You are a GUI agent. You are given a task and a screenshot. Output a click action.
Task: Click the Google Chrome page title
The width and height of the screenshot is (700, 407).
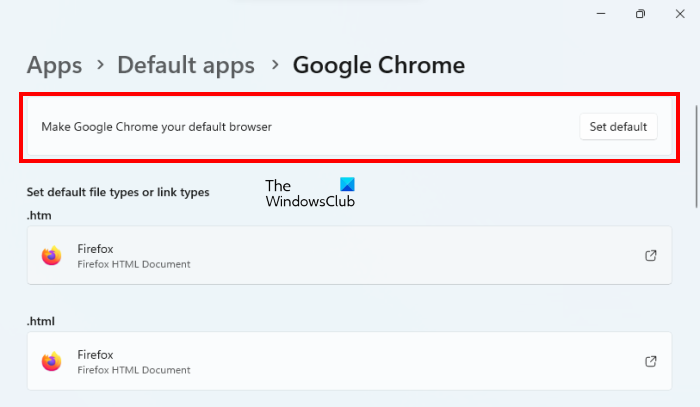378,66
